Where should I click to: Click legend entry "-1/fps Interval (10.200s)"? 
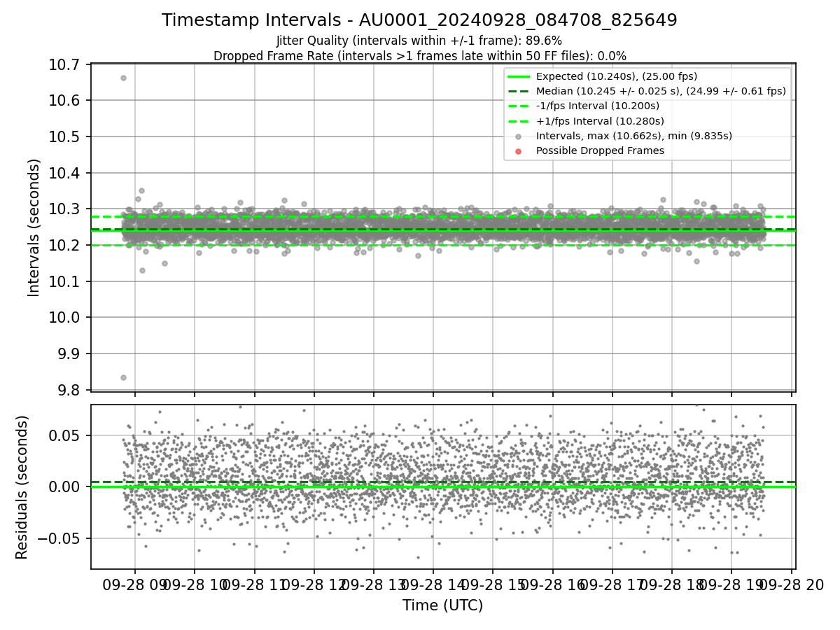coord(598,106)
